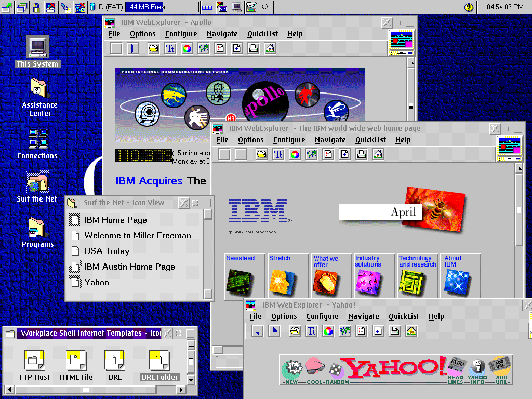This screenshot has height=399, width=532.
Task: Select the HTML File template icon
Action: pos(76,365)
